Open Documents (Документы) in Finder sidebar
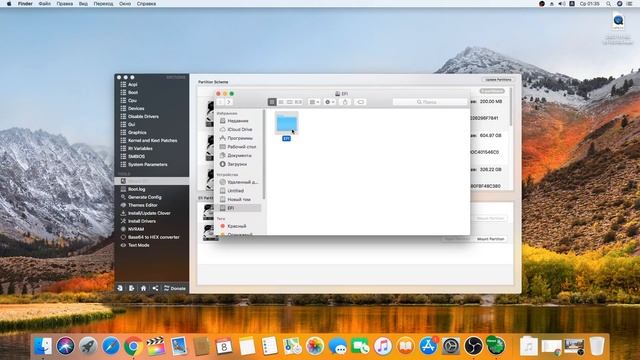 pos(240,156)
